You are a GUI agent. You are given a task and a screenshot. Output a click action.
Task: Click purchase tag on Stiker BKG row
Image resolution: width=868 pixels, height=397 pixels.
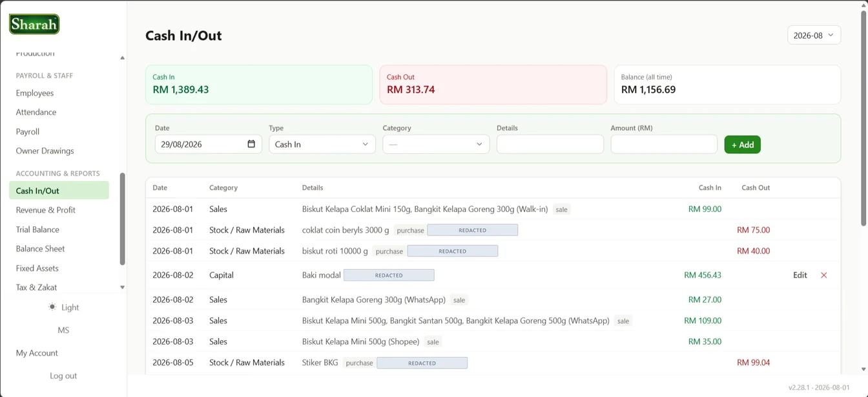[x=359, y=363]
